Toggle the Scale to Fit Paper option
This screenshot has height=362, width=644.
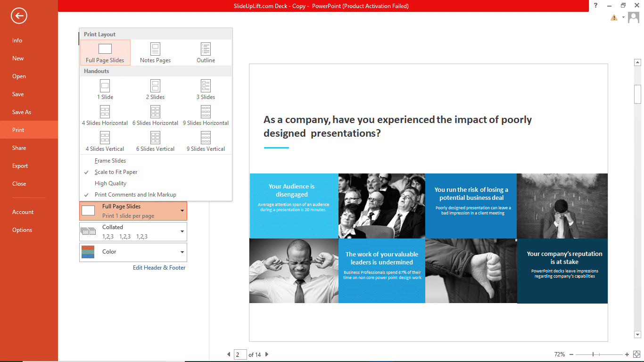pyautogui.click(x=116, y=172)
